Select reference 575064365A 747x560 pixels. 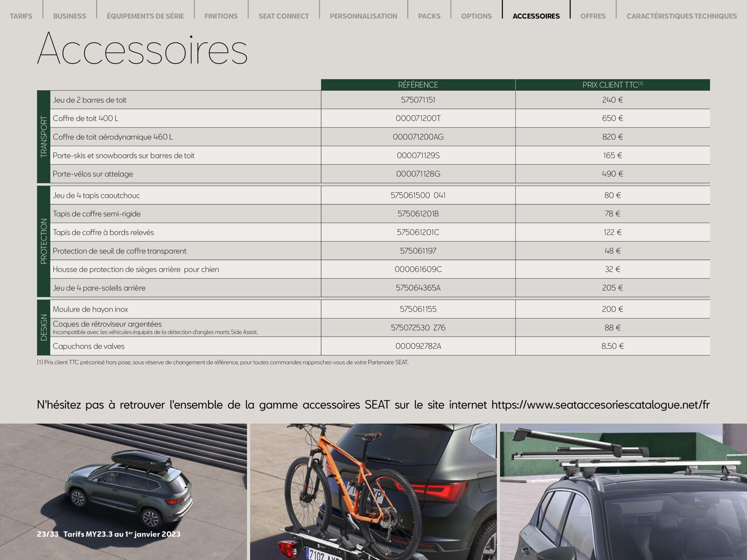418,288
